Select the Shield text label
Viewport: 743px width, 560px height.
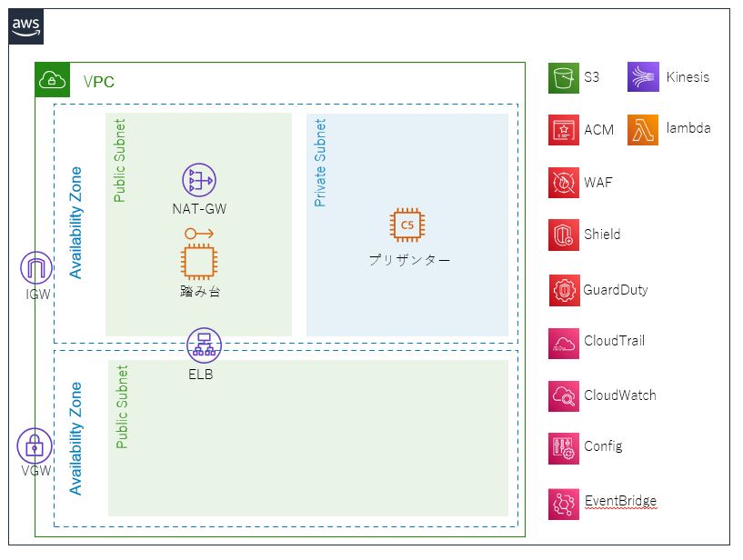pyautogui.click(x=602, y=234)
